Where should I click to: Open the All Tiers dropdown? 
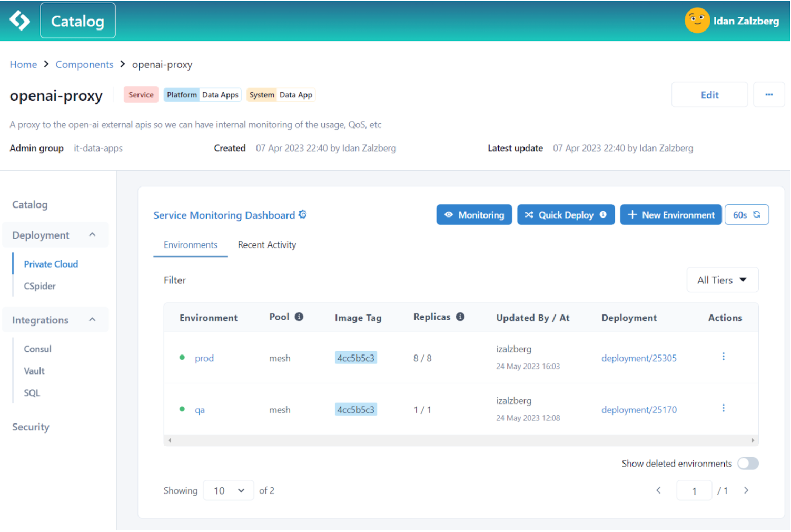[722, 280]
